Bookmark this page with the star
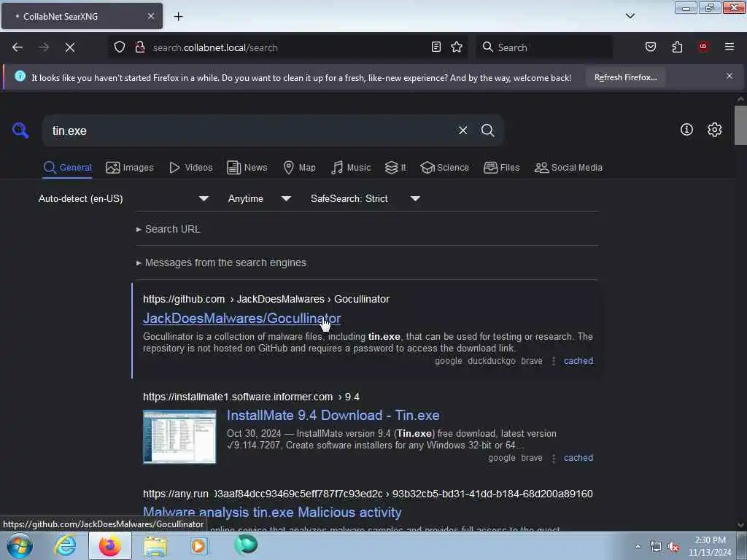 (457, 47)
